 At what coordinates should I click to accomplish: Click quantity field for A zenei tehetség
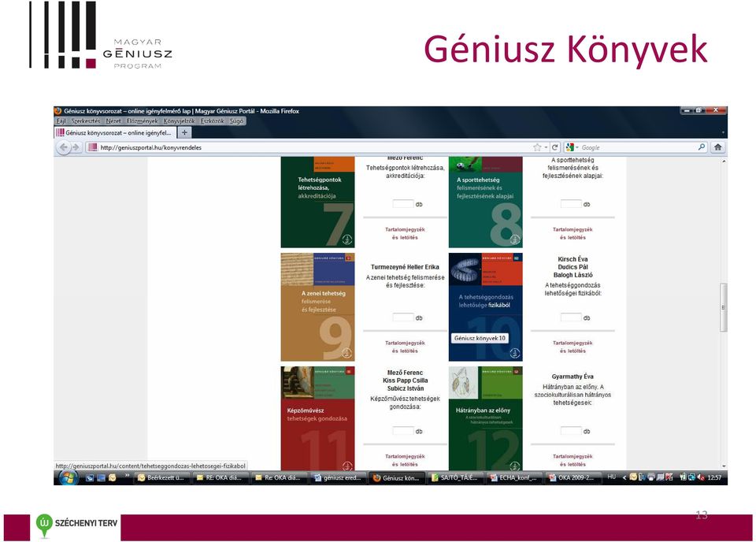pyautogui.click(x=403, y=317)
